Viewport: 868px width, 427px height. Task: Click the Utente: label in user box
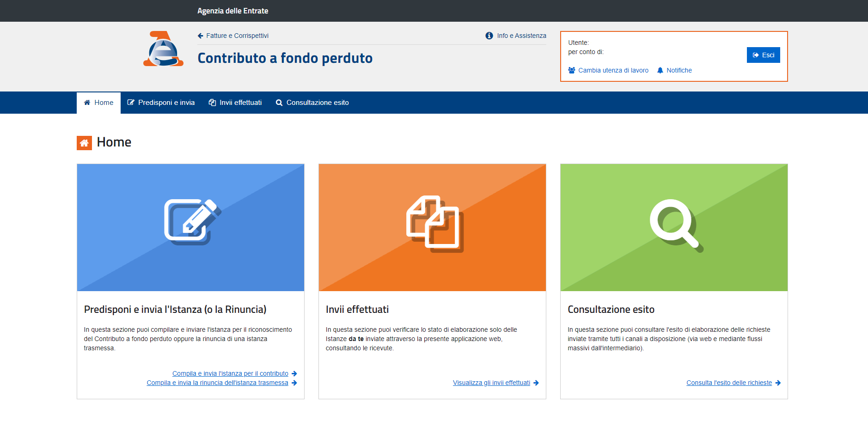click(x=578, y=43)
